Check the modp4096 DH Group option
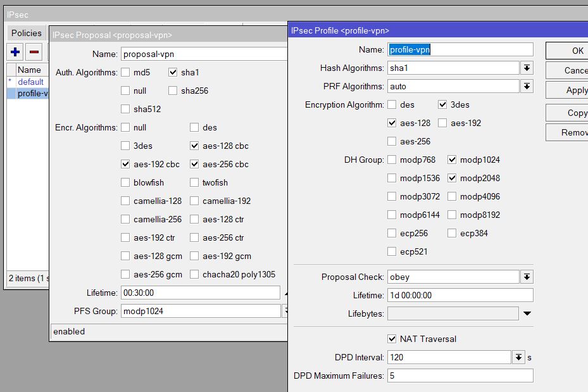This screenshot has width=588, height=392. pos(452,196)
